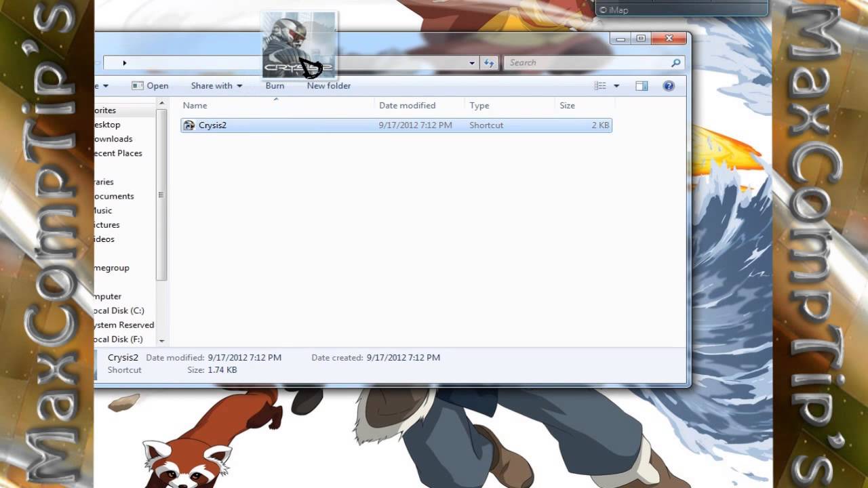Open the address bar history dropdown
Screen dimensions: 868x488
click(472, 62)
